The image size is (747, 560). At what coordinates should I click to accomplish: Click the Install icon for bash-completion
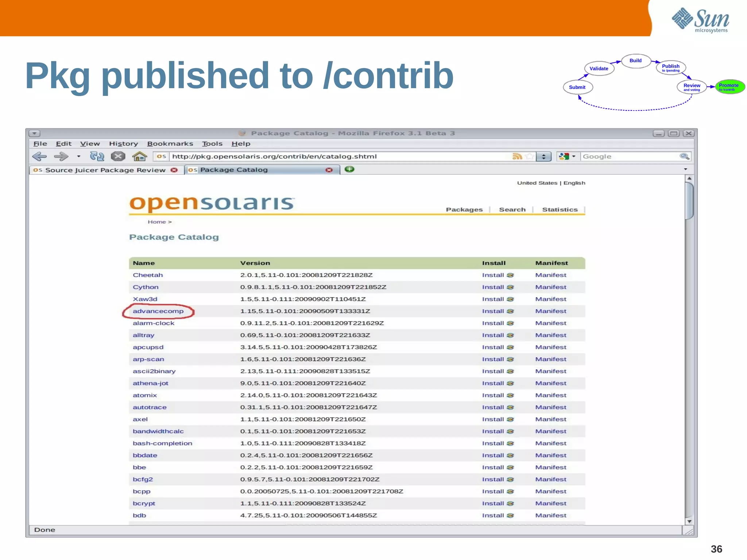pos(510,444)
